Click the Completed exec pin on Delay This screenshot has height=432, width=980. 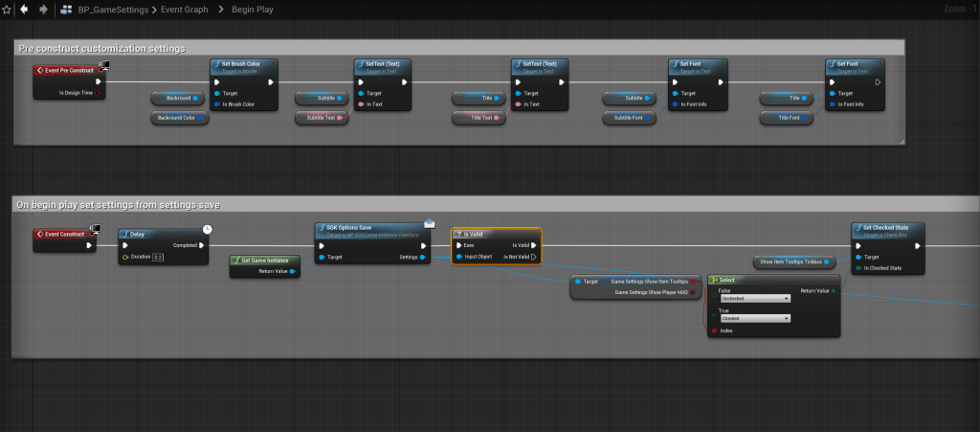point(201,245)
